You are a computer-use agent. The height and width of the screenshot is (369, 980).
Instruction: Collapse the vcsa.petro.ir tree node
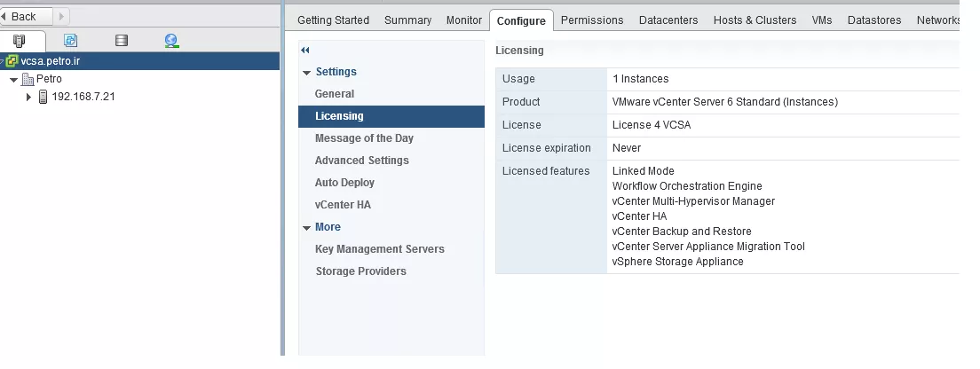pos(3,61)
